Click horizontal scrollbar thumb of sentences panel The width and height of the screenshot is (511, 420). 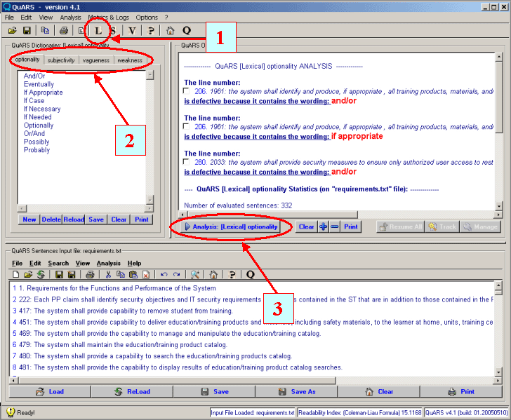[177, 381]
